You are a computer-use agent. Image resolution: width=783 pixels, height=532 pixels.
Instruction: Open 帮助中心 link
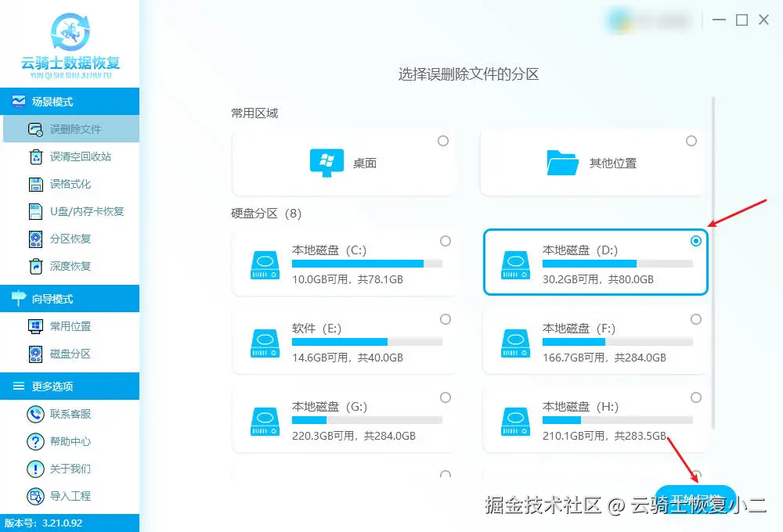(x=70, y=441)
